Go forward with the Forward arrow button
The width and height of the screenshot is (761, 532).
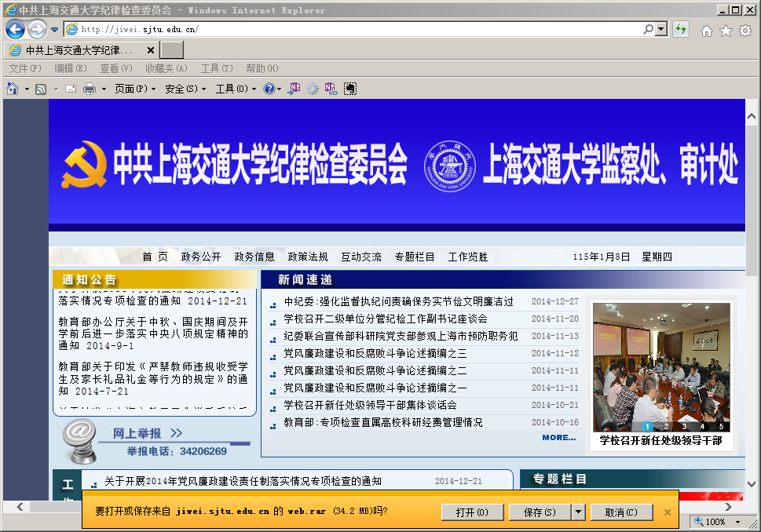click(38, 30)
